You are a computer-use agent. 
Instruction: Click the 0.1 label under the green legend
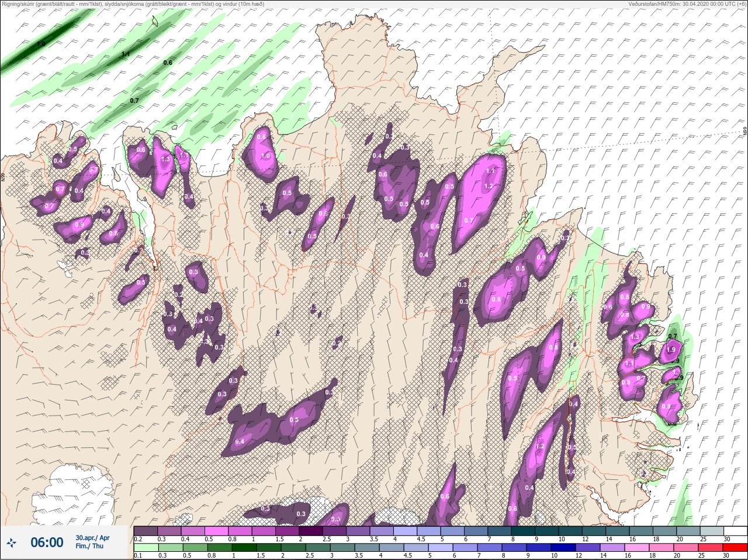point(138,555)
